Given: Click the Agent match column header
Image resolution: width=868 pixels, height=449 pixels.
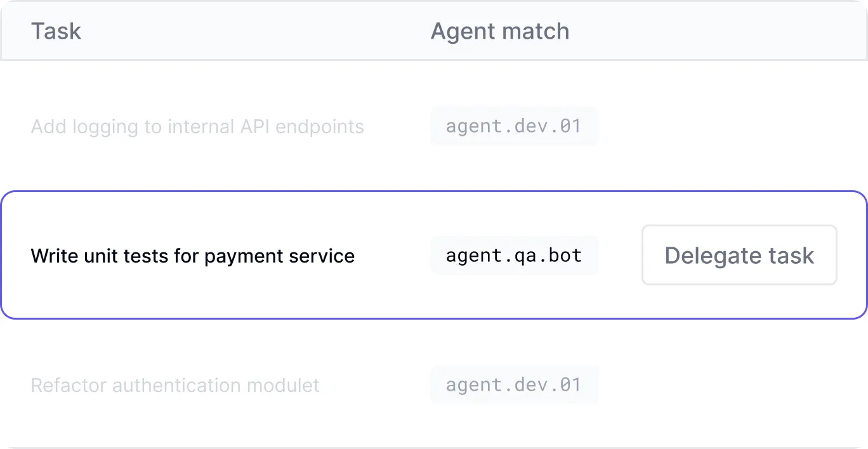Looking at the screenshot, I should point(499,31).
